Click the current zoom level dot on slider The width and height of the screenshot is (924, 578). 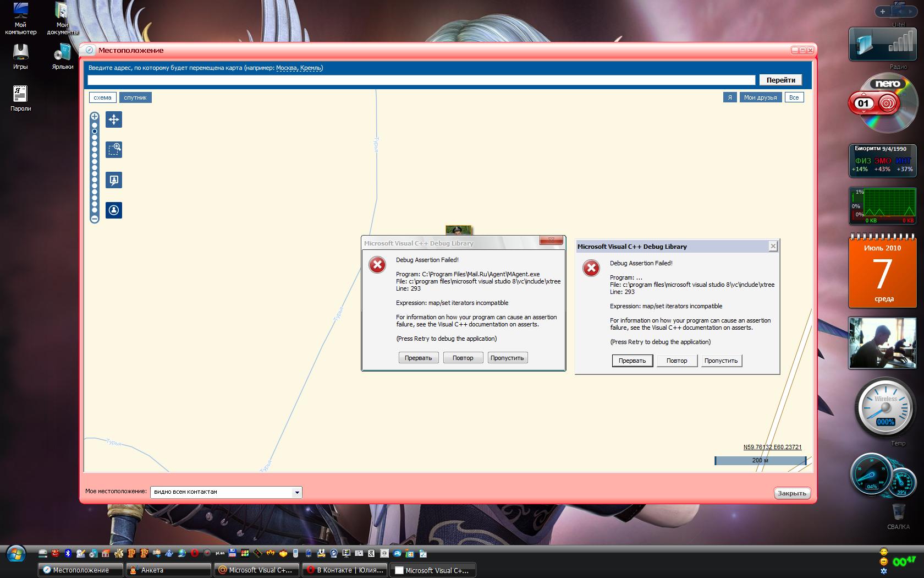[x=95, y=131]
